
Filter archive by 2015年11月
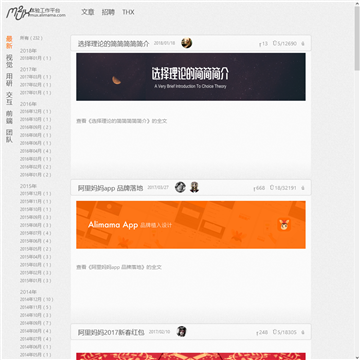tap(35, 201)
